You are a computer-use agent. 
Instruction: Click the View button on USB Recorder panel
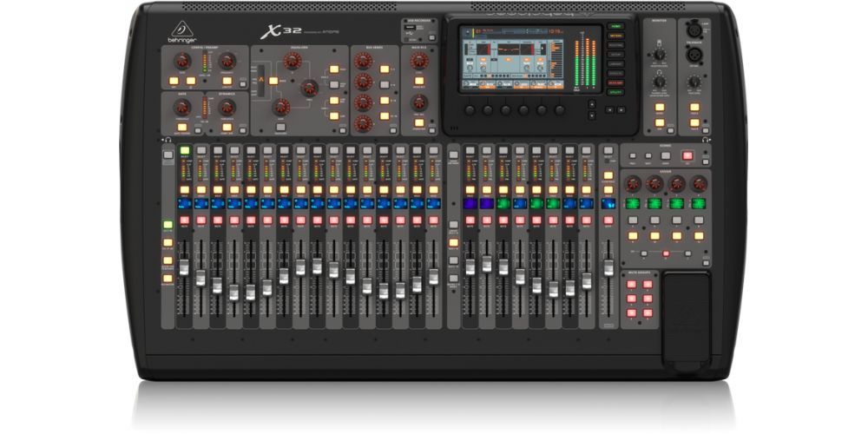(x=431, y=37)
